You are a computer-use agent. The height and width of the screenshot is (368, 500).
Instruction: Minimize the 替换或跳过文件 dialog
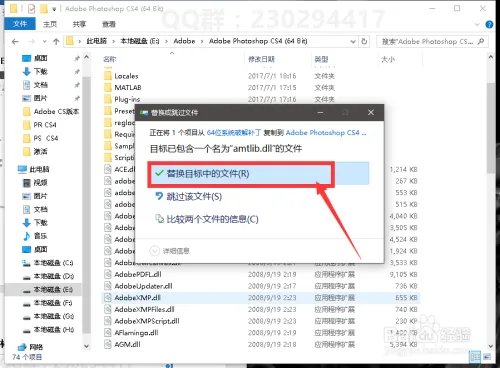pyautogui.click(x=320, y=112)
